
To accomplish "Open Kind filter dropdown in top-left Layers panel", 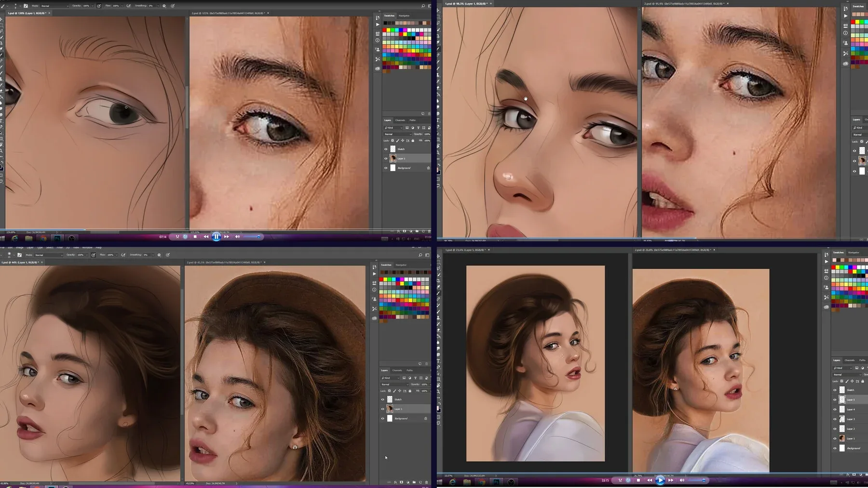I will pyautogui.click(x=393, y=128).
